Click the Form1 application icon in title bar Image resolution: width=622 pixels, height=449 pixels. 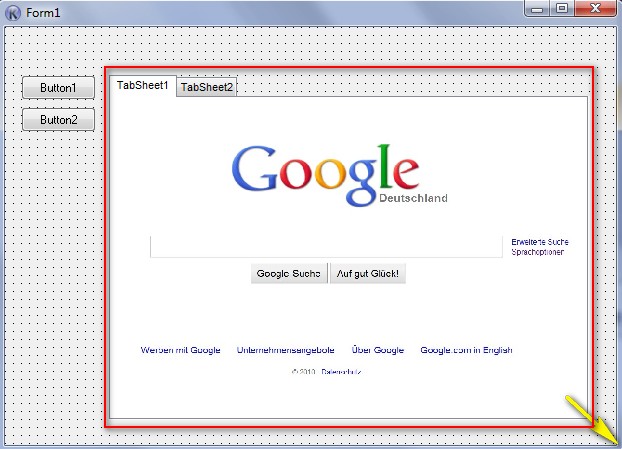(13, 11)
